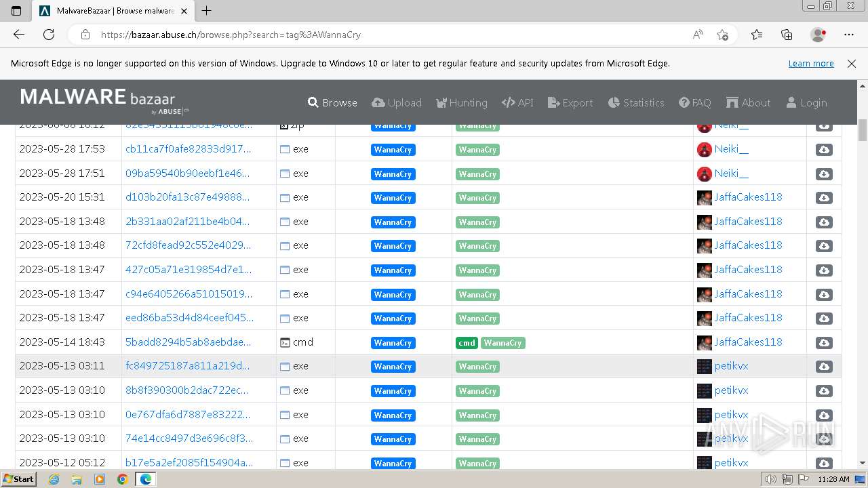Image resolution: width=868 pixels, height=488 pixels.
Task: Open File Explorer from taskbar
Action: (x=77, y=479)
